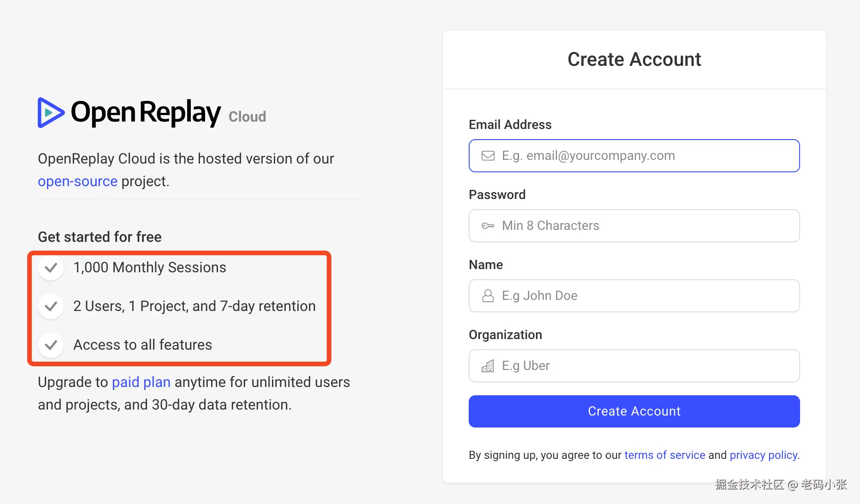Click the building icon in organization field
The image size is (860, 504).
487,366
